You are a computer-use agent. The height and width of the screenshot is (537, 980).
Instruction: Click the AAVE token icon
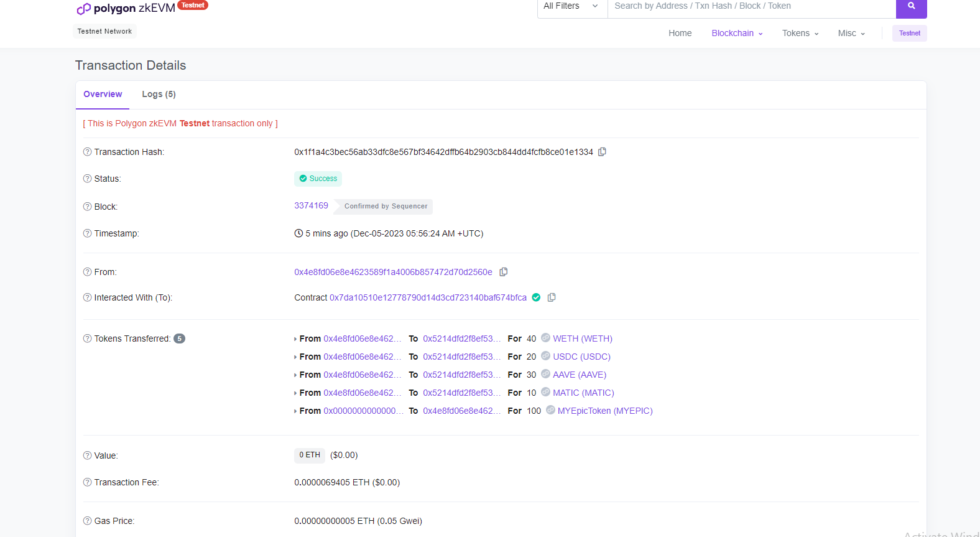coord(545,374)
